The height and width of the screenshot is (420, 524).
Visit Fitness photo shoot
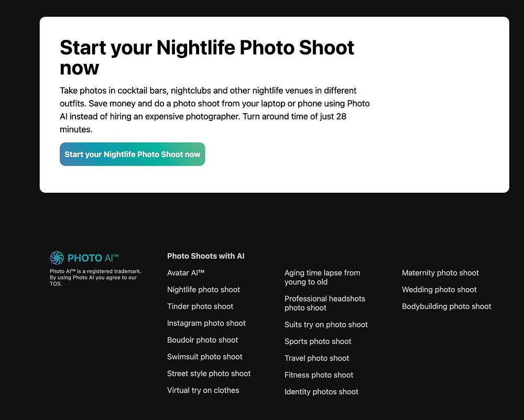319,375
